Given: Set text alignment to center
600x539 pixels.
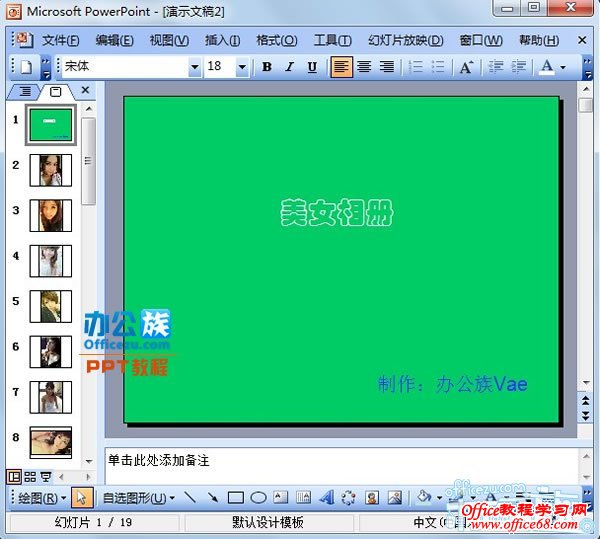Looking at the screenshot, I should click(364, 67).
